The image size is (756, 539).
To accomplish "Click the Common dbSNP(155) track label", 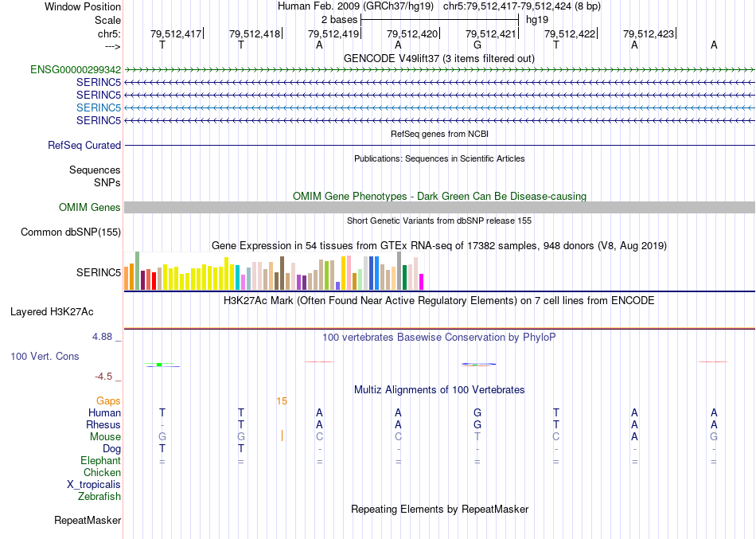I will point(71,232).
